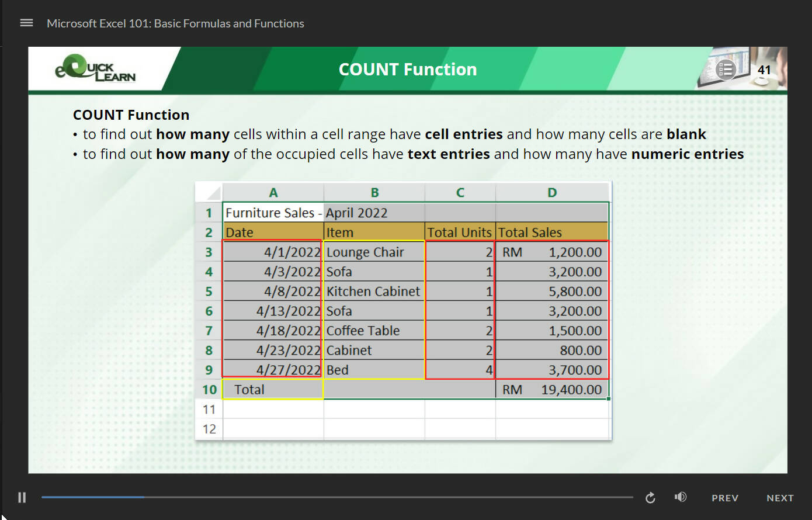Click the date cell 4/23/2022
Image resolution: width=812 pixels, height=520 pixels.
pos(273,350)
